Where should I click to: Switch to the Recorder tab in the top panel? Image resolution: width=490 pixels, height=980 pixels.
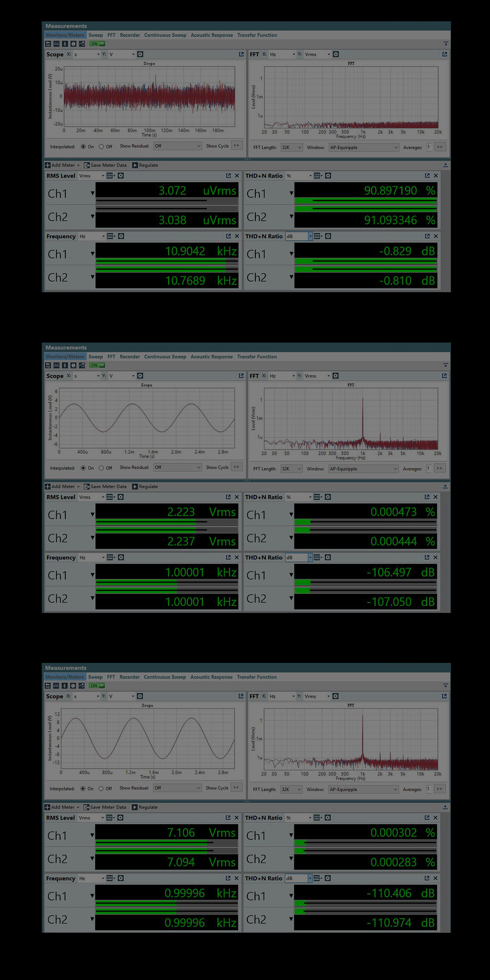130,35
